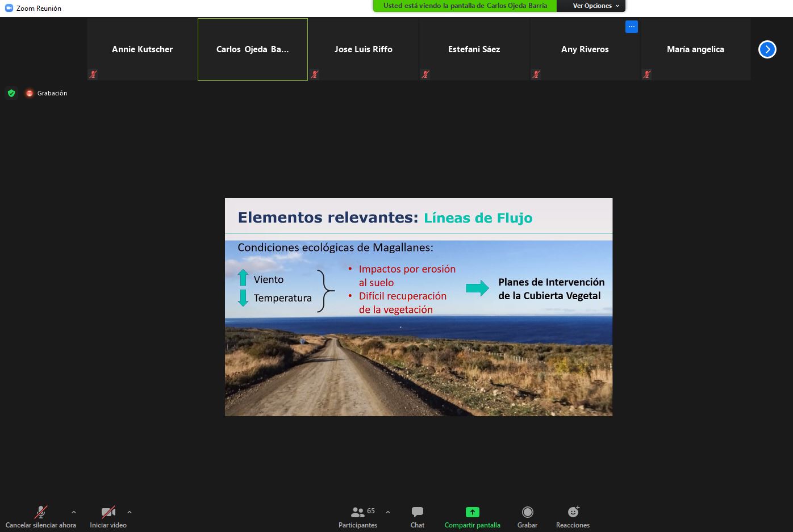Turn on camera with Iniciar video
This screenshot has height=532, width=793.
click(x=108, y=512)
